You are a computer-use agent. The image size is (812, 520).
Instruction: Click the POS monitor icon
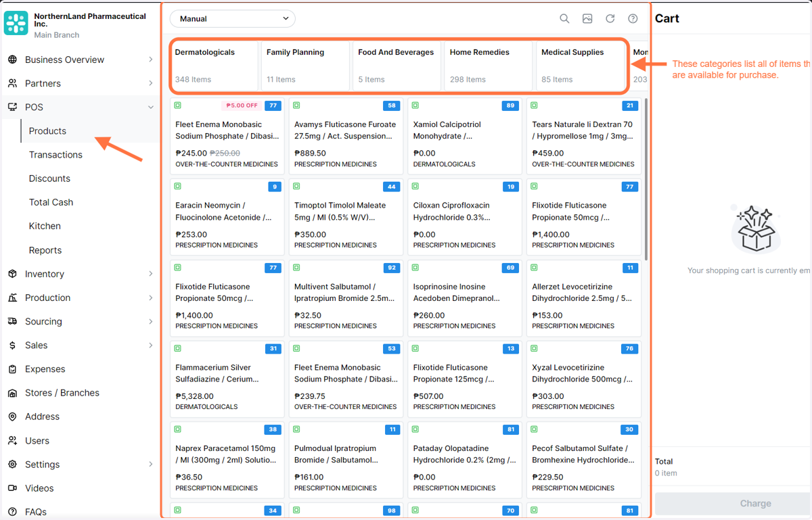click(x=12, y=107)
